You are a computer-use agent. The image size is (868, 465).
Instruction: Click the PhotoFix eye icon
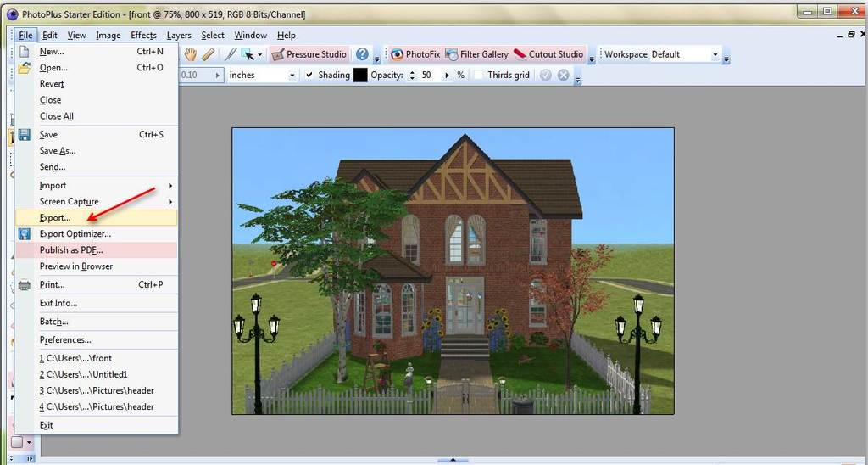click(397, 54)
